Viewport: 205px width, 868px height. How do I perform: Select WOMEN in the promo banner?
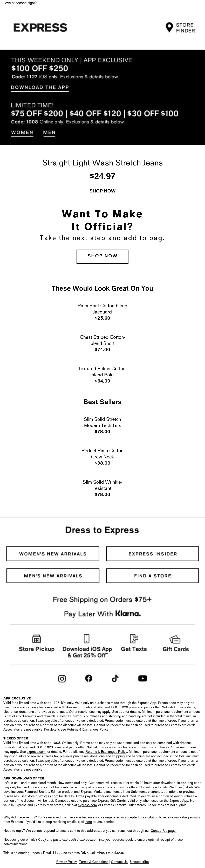tap(22, 132)
